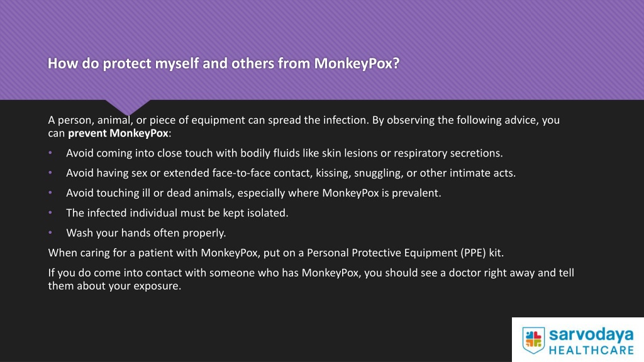644x362 pixels.
Task: Click the bullet marker before 'Avoid touching ill'
Action: (50, 192)
